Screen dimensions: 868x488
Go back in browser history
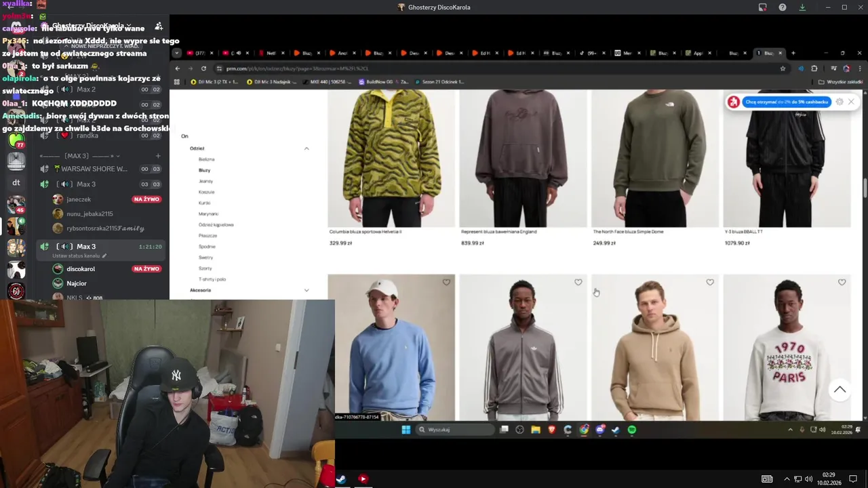point(178,68)
